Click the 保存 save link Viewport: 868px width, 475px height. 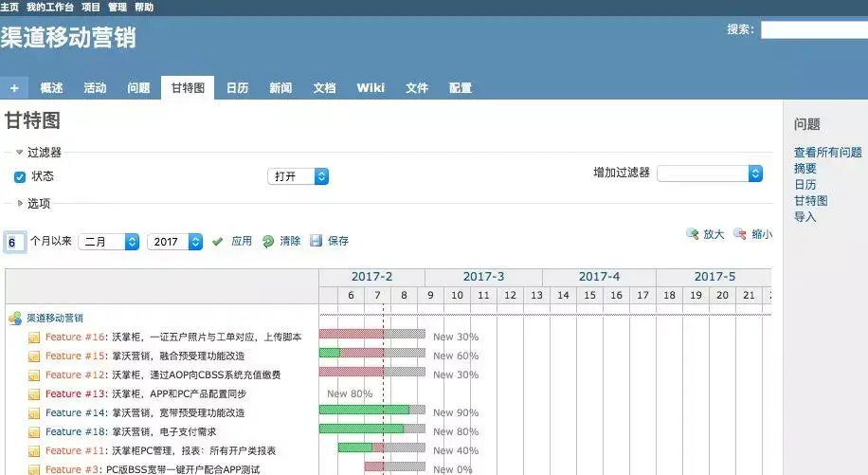(x=338, y=241)
